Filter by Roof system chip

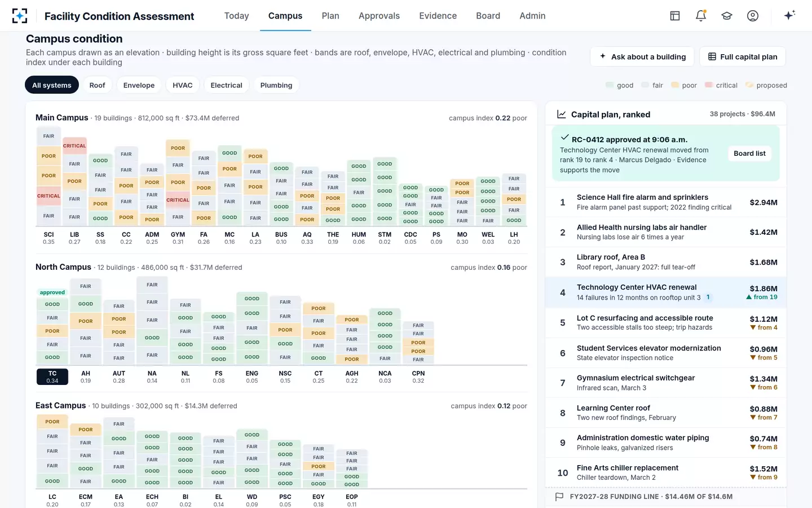97,85
